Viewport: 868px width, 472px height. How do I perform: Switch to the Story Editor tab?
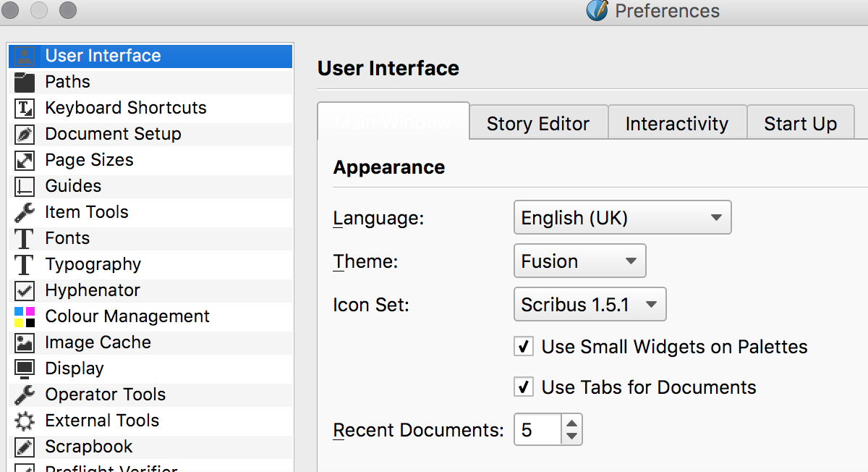coord(538,124)
